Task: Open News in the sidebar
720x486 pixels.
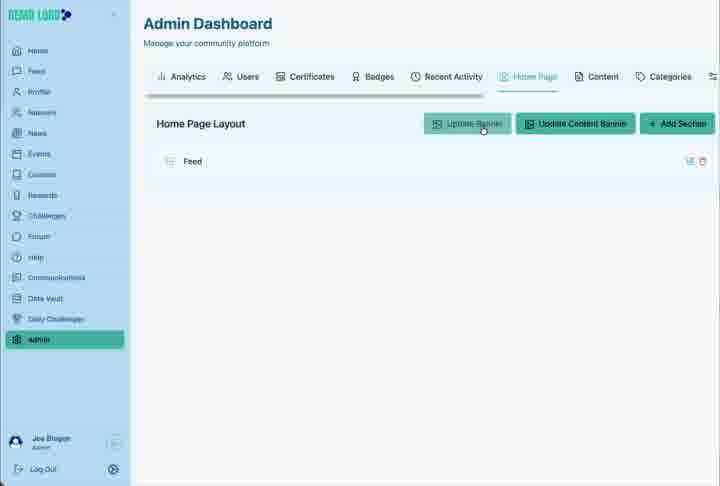Action: pos(64,133)
